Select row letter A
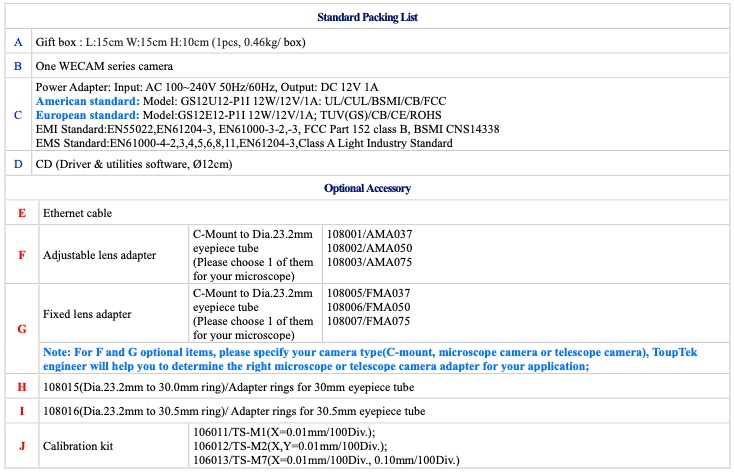Screen dimensions: 734x475 pyautogui.click(x=18, y=42)
